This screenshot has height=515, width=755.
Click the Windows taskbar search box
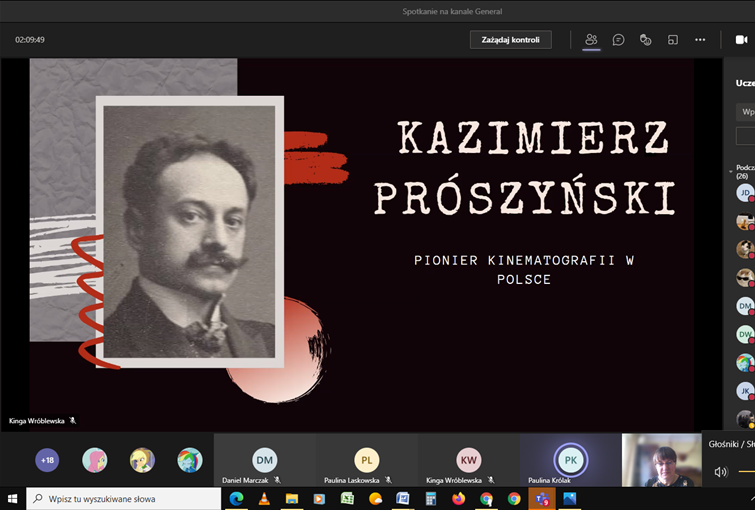(124, 499)
